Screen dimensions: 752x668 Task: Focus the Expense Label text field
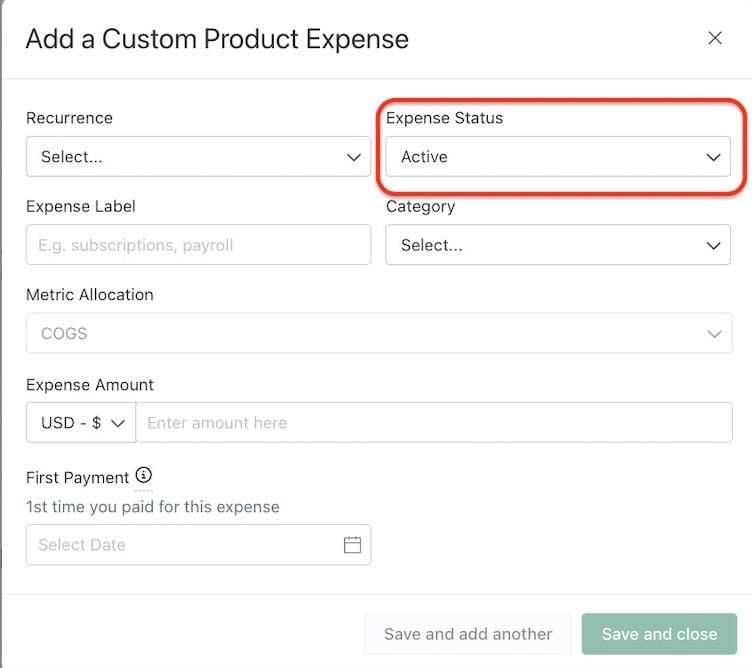click(x=199, y=245)
